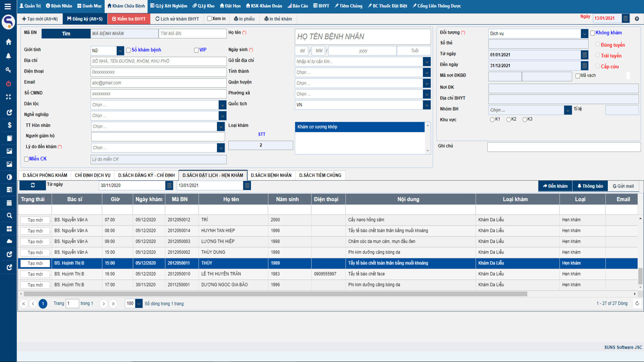The width and height of the screenshot is (644, 362).
Task: Open the hamburger menu icon
Action: pyautogui.click(x=7, y=6)
